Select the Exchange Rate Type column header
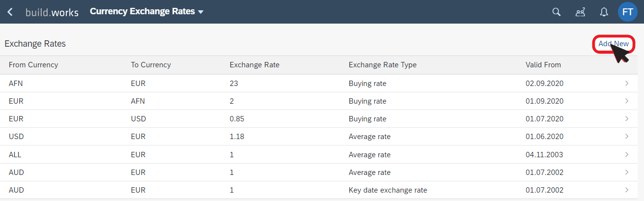Screen dimensions: 644x201 click(383, 65)
